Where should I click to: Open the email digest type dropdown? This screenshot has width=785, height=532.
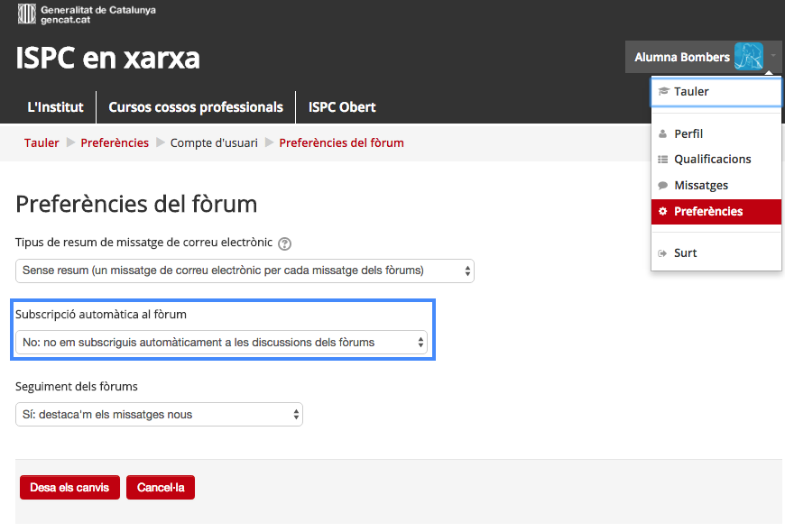tap(245, 271)
